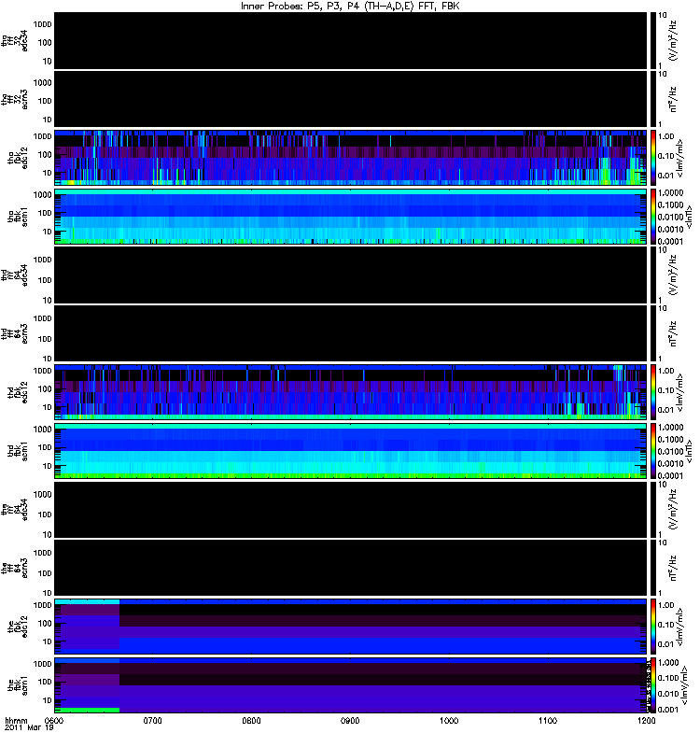The image size is (700, 747).
Task: Click the "thd fbk edc12" panel label
Action: [18, 392]
